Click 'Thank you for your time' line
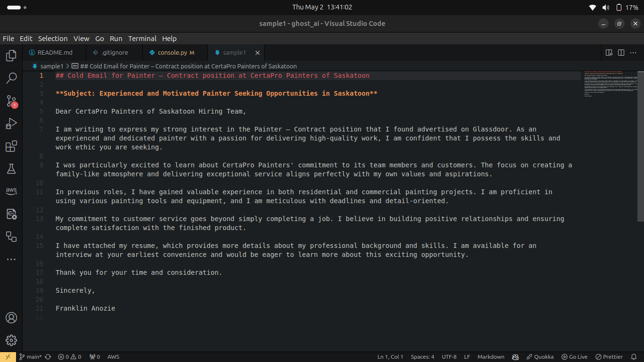 coord(139,272)
